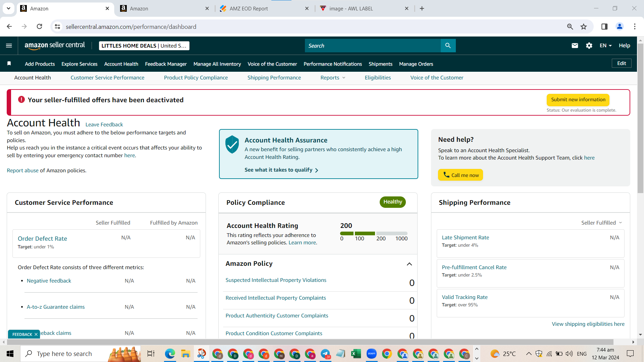Open the Eligibilities tab
The height and width of the screenshot is (362, 644).
[x=378, y=78]
